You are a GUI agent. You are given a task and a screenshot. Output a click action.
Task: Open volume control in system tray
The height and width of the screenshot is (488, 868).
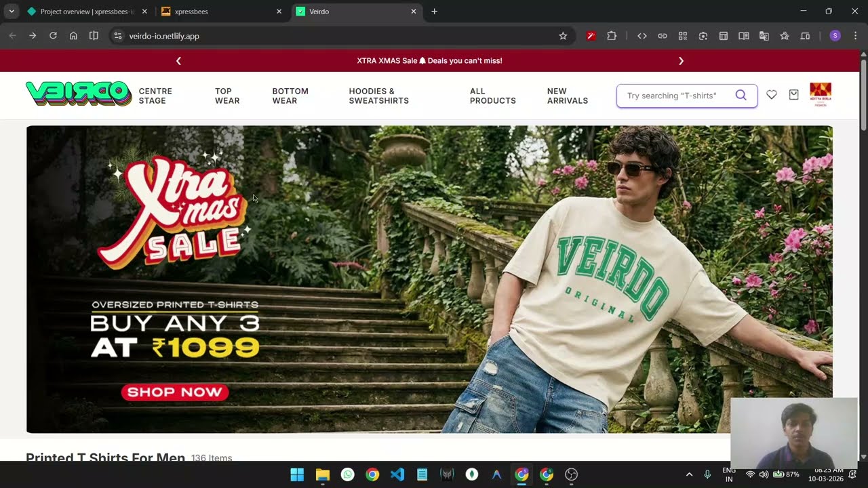(764, 474)
